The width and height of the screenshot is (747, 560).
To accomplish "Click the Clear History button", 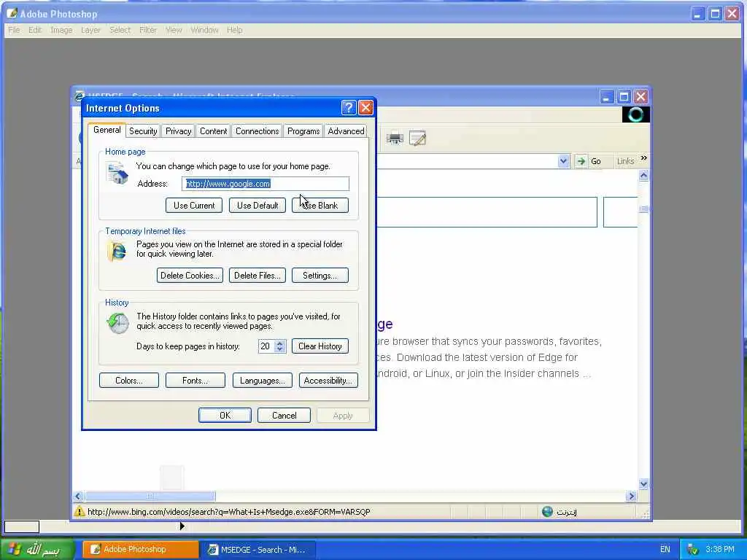I will (x=320, y=346).
